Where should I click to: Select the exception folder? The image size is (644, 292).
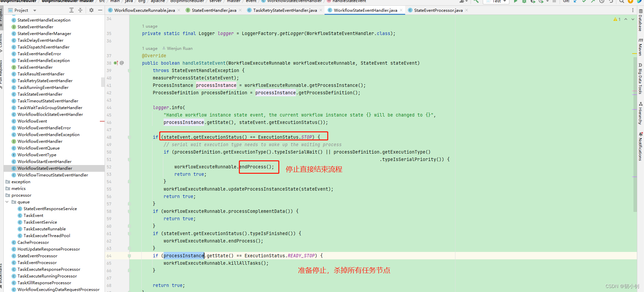coord(21,182)
